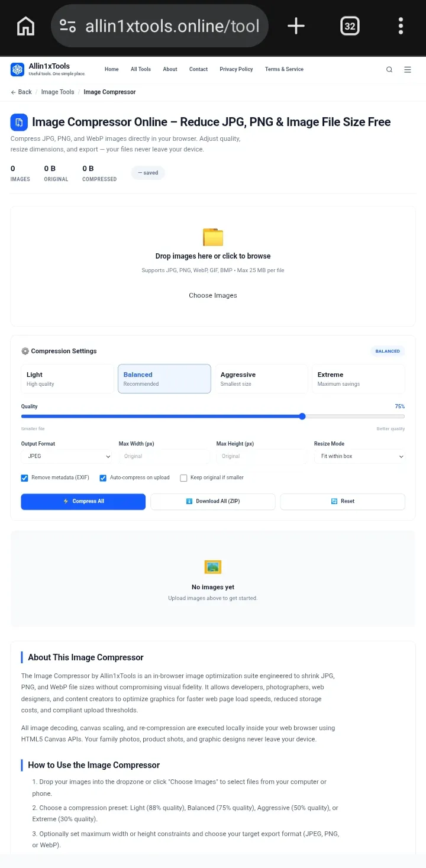
Task: Click the BALANCED badge in settings header
Action: click(388, 351)
